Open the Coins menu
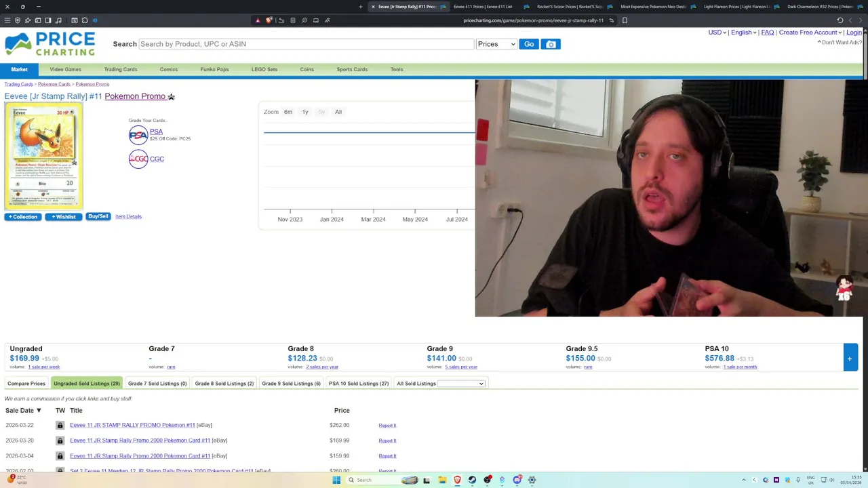This screenshot has height=488, width=868. pos(307,69)
